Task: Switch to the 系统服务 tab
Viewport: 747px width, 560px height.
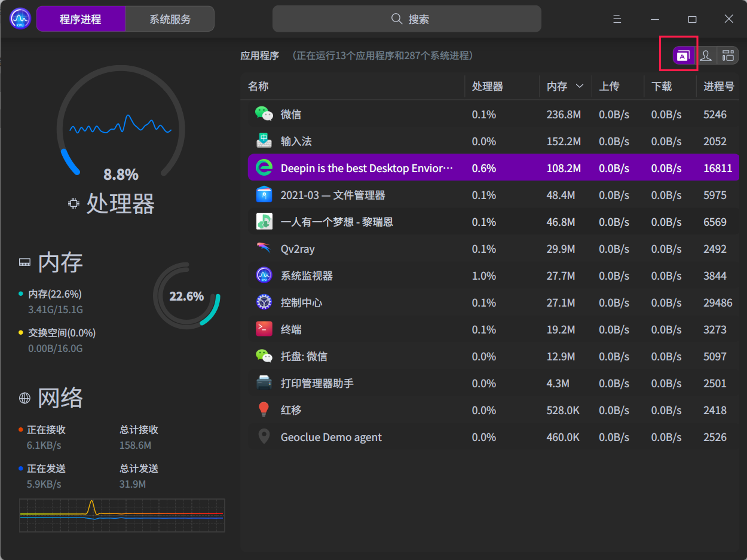Action: click(170, 19)
